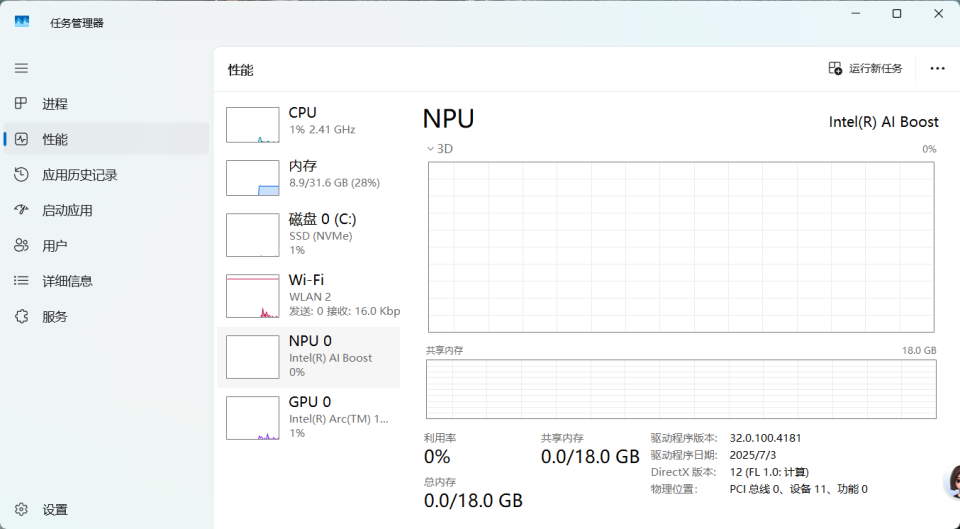
Task: Go to 详细信息 in the sidebar
Action: 67,281
